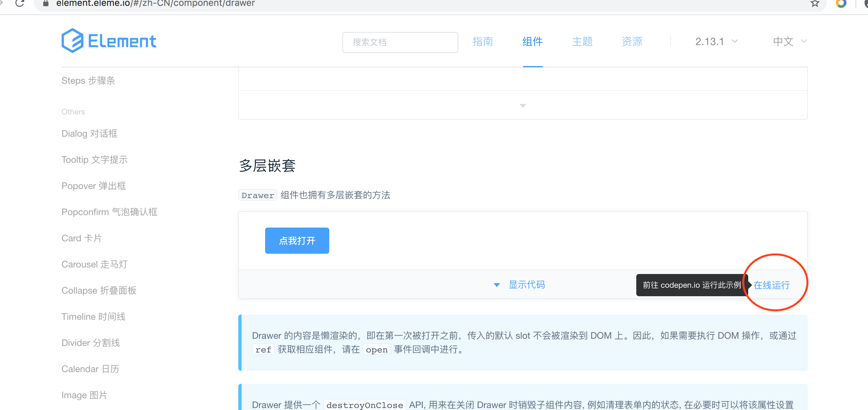Collapse the example above using the chevron
The image size is (868, 410).
click(x=523, y=105)
